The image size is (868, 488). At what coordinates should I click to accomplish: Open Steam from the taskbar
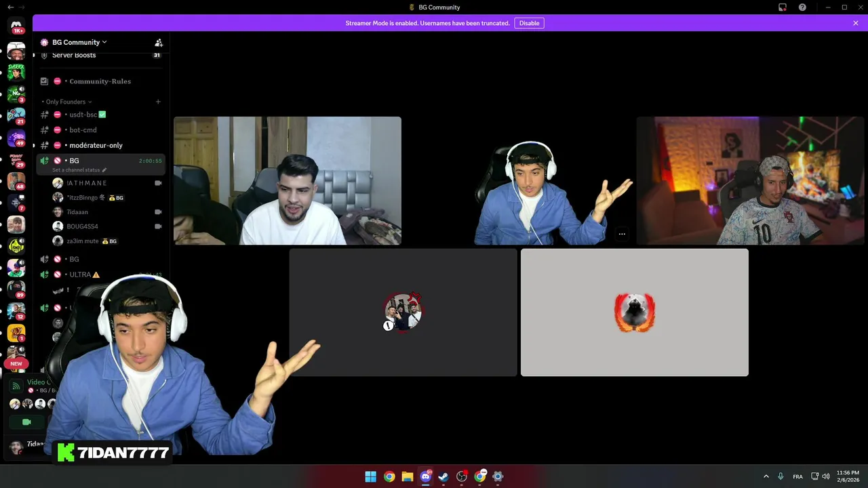coord(443,476)
